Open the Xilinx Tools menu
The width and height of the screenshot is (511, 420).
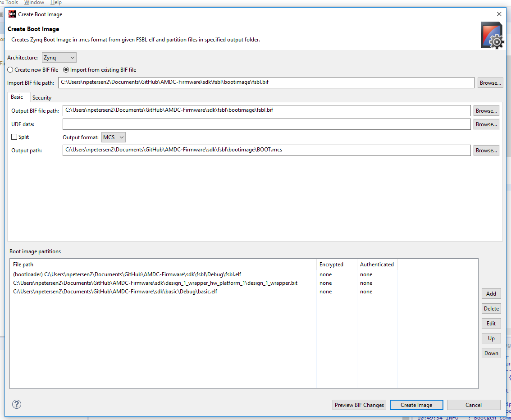coord(9,2)
